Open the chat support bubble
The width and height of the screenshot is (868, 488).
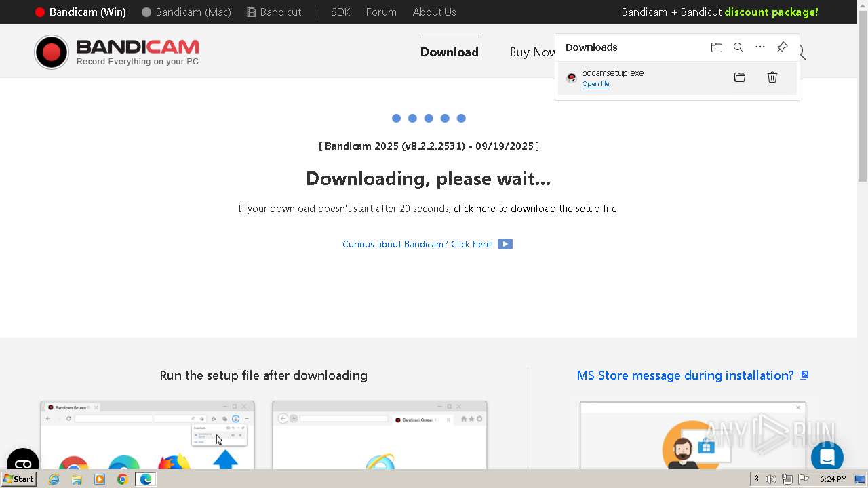(827, 457)
